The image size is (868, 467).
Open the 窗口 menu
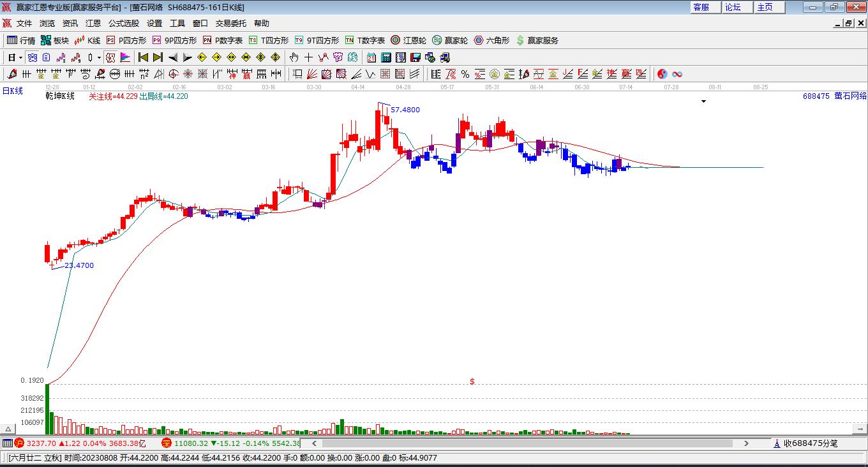(x=200, y=24)
